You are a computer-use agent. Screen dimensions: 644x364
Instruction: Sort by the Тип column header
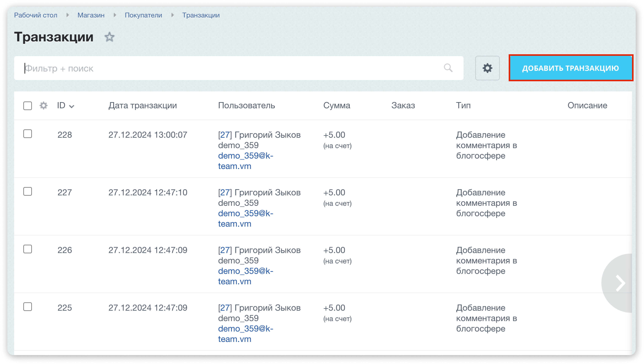pyautogui.click(x=463, y=105)
